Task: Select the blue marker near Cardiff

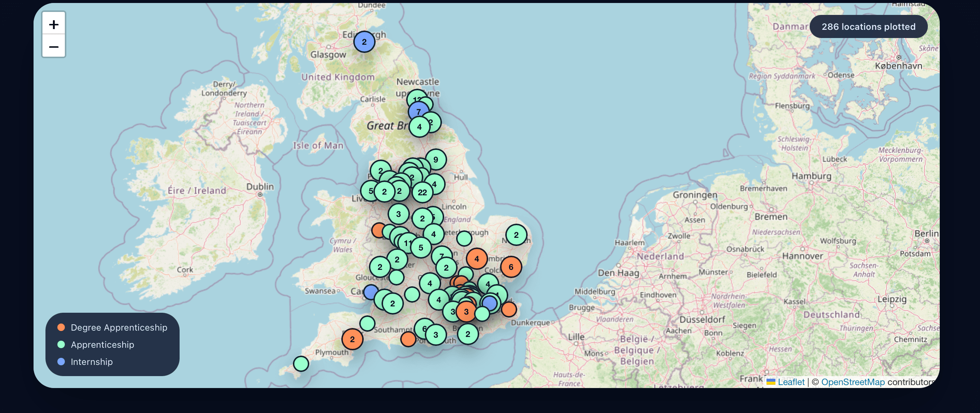Action: click(x=371, y=292)
